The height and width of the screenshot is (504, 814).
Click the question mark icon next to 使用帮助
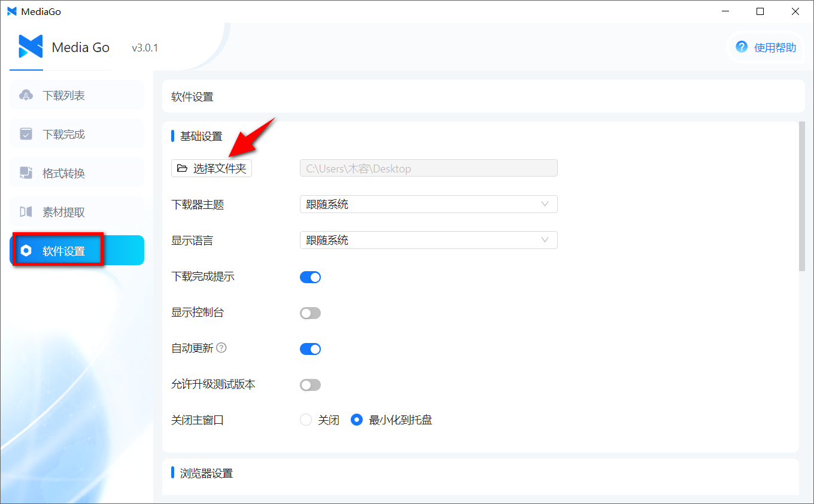click(742, 47)
